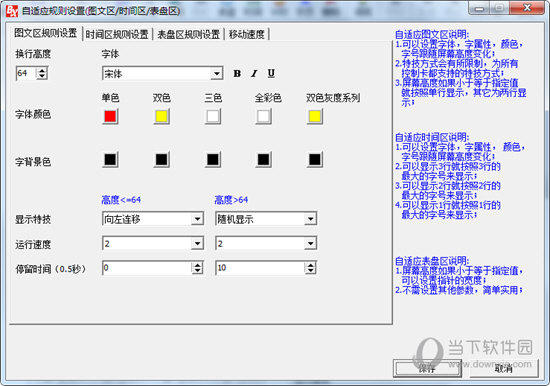Toggle italic font style button
The image size is (550, 386).
tap(254, 73)
